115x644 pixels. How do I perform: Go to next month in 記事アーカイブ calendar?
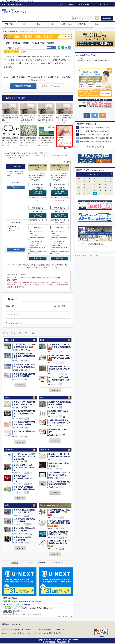(x=111, y=174)
